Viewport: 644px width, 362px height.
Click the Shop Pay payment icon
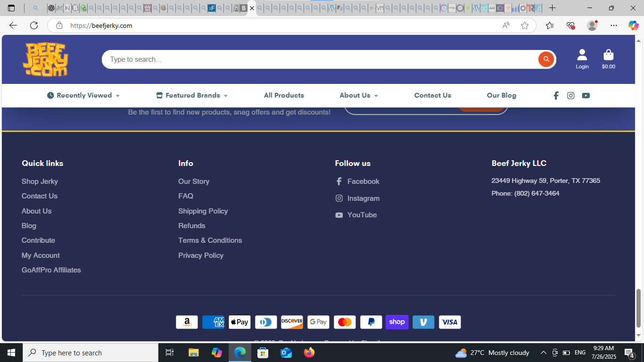pos(397,322)
